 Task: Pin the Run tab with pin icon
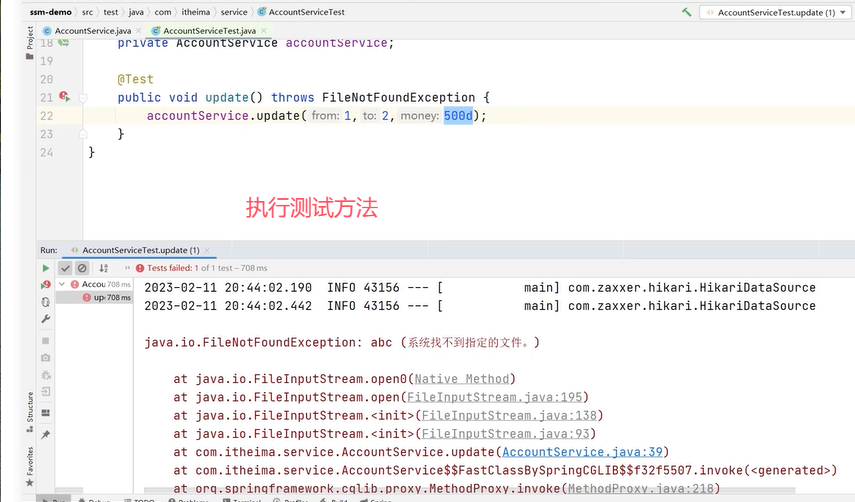(46, 434)
